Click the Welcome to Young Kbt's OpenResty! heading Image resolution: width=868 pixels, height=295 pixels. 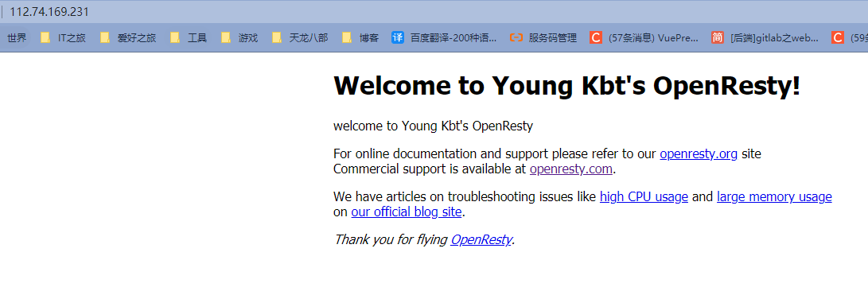566,86
